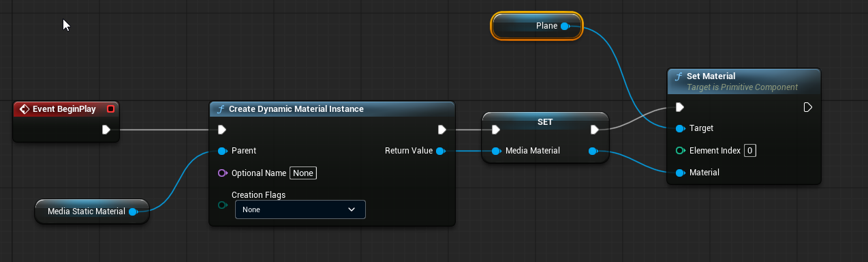Select the Set Material node title
868x262 pixels.
(x=711, y=76)
